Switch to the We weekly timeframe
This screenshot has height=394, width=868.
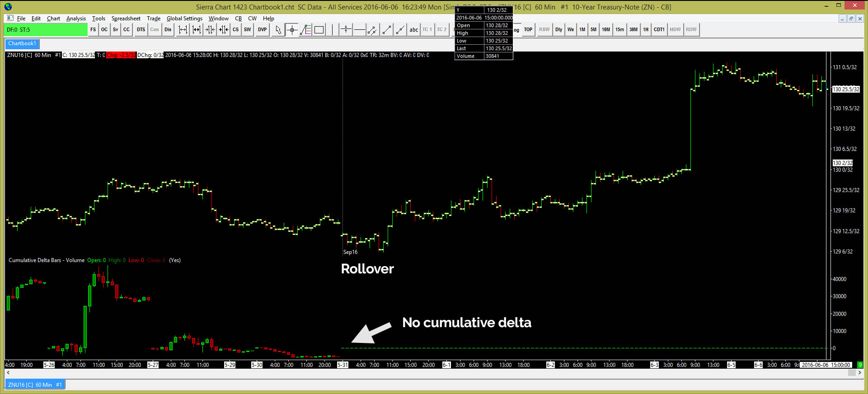click(571, 30)
